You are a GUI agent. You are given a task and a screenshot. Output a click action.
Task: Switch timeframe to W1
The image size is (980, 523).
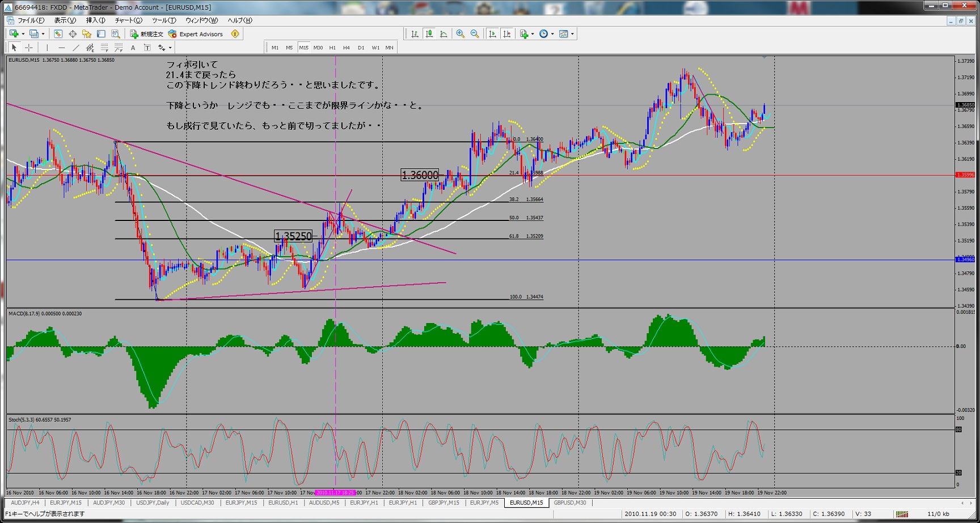click(375, 48)
